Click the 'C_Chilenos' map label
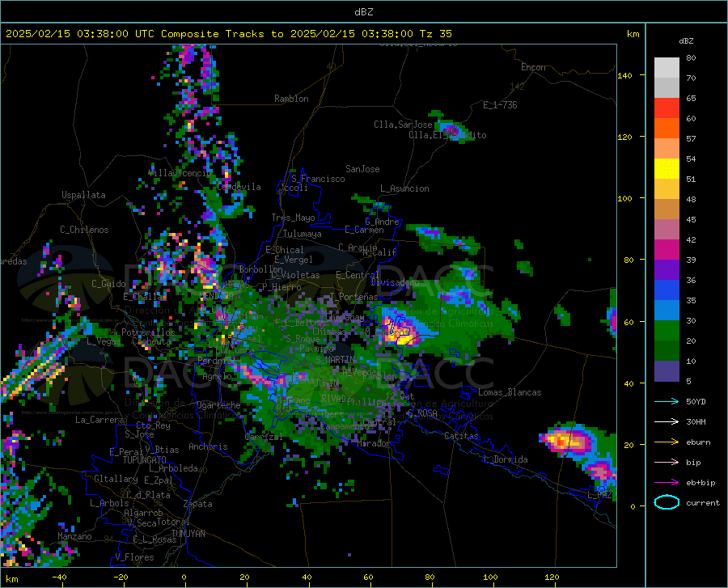This screenshot has width=728, height=588. pyautogui.click(x=84, y=230)
